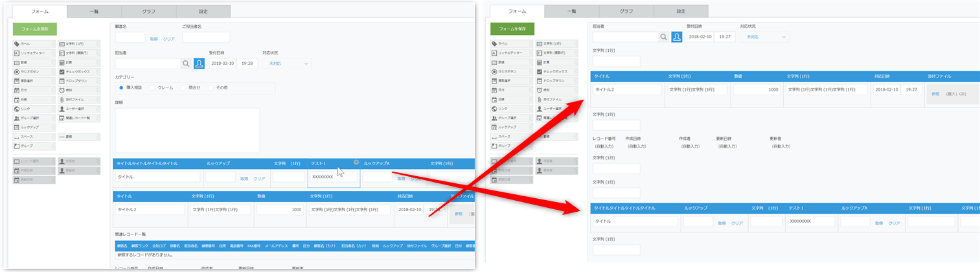980x272 pixels.
Task: Open 未対応 status dropdown in right panel
Action: pyautogui.click(x=765, y=37)
